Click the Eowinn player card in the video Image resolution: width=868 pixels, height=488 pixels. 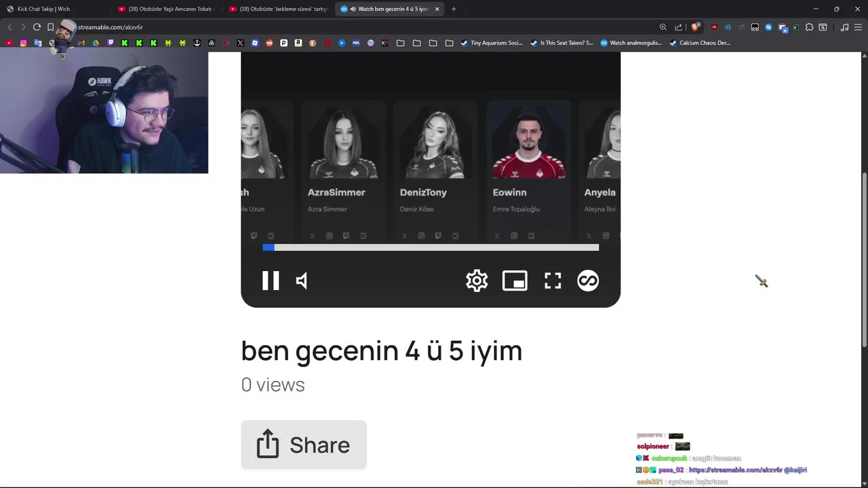click(x=528, y=169)
